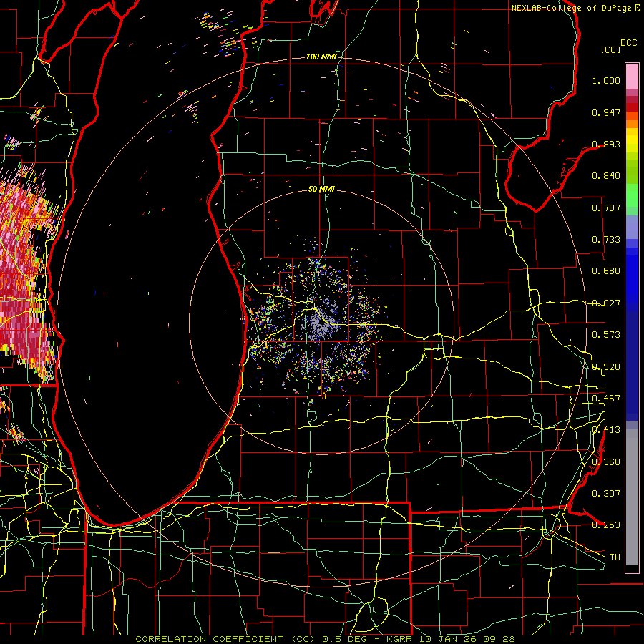Click the Correlation Coefficient KGRR caption text
This screenshot has height=644, width=644.
[325, 639]
